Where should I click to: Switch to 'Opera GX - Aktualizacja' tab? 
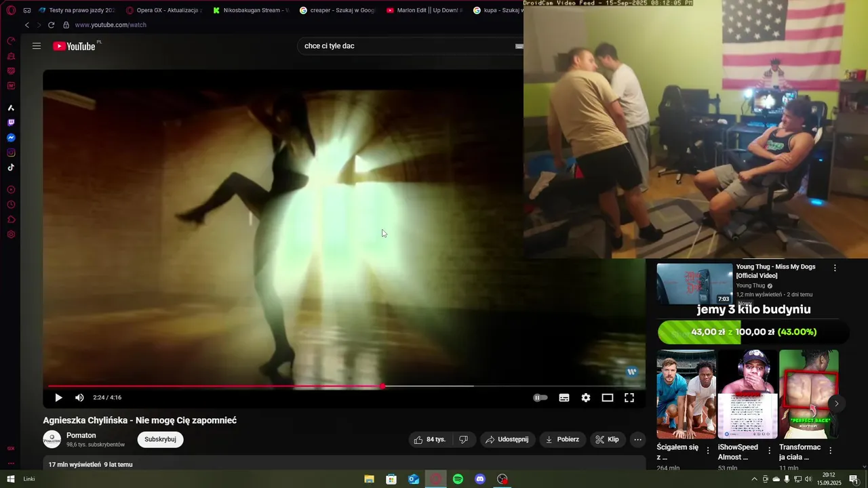[164, 10]
